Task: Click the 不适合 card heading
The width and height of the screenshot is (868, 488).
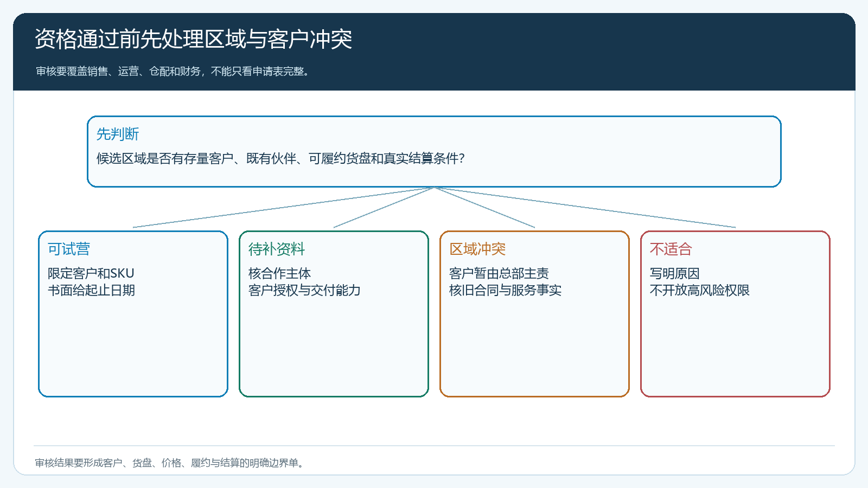Action: click(671, 249)
